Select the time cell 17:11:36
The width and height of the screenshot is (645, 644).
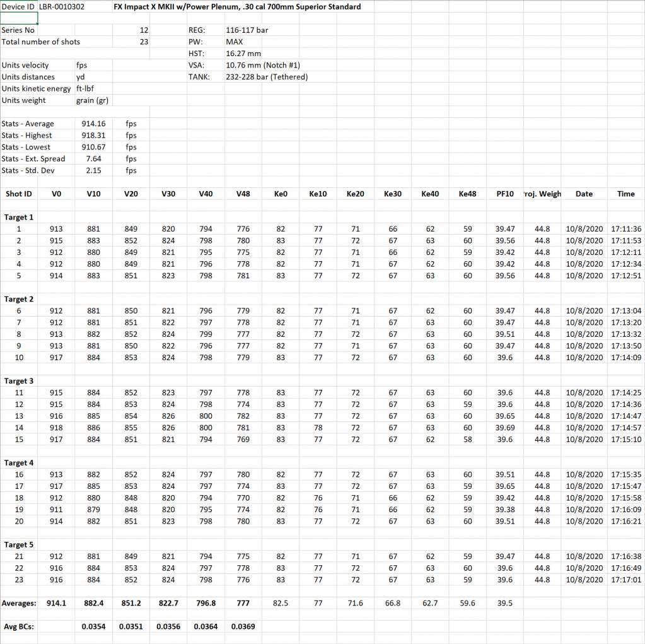626,229
